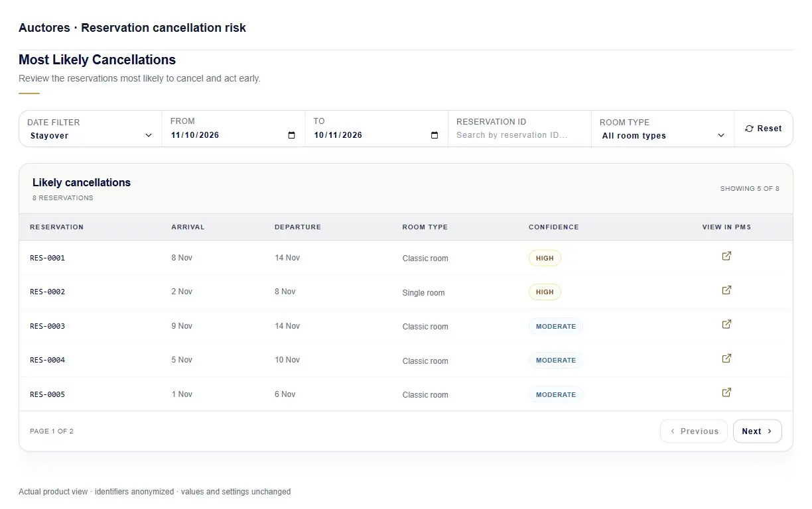Click the Reservation column header
This screenshot has height=509, width=812.
point(56,227)
